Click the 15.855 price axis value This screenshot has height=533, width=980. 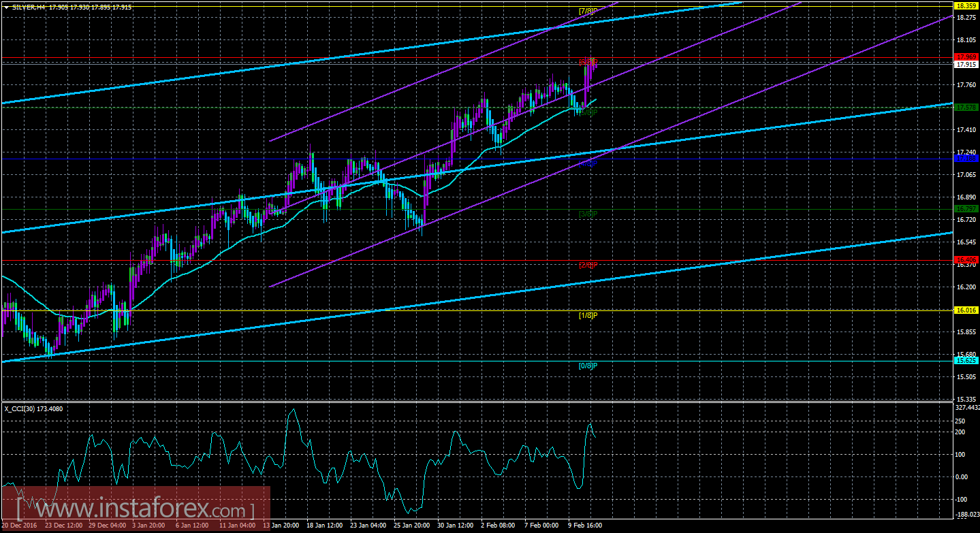966,332
